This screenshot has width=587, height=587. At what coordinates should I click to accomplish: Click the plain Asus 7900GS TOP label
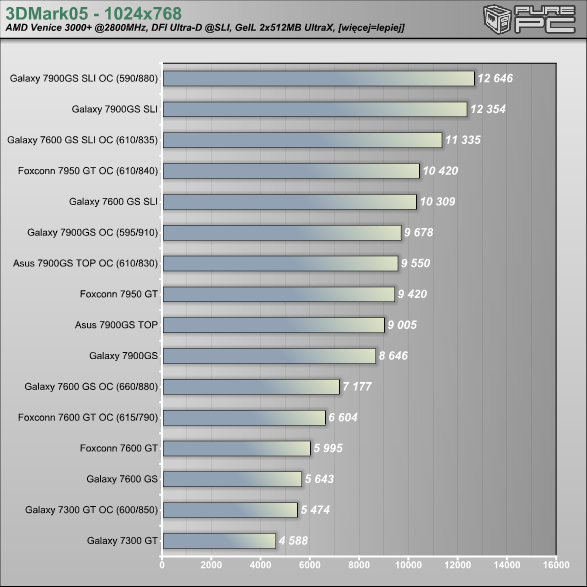point(116,325)
